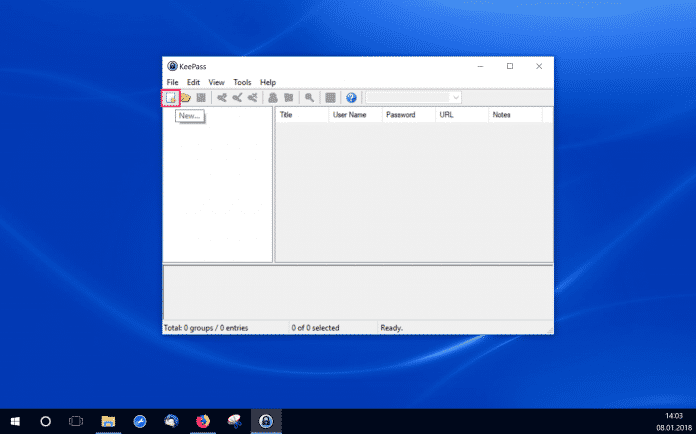Open the File menu
The height and width of the screenshot is (434, 696).
point(172,82)
